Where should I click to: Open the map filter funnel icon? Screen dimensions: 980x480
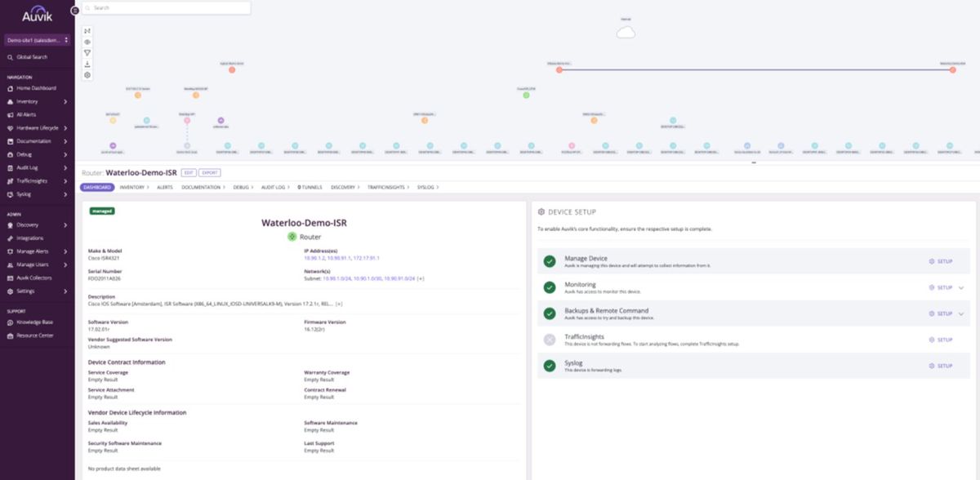point(87,52)
